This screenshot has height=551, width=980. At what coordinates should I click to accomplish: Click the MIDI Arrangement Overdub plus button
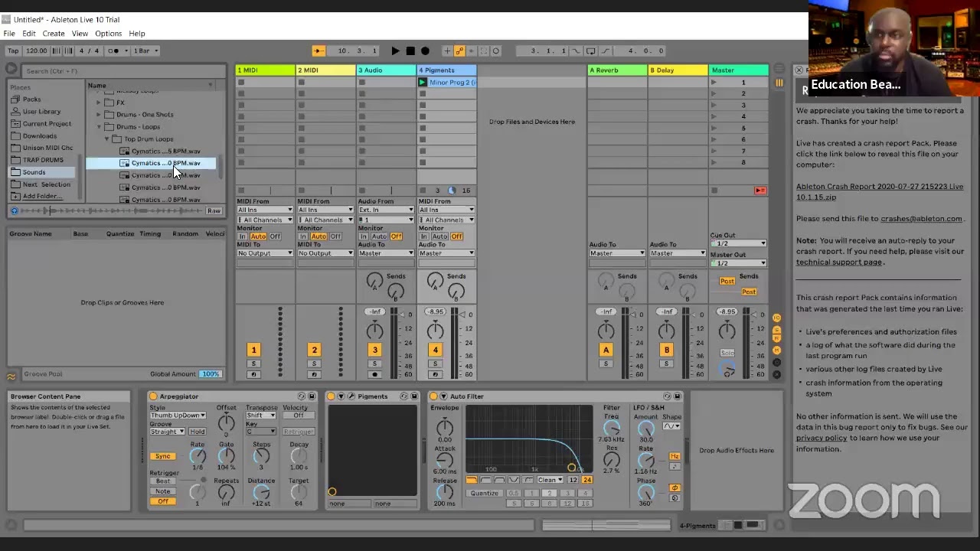pos(447,51)
